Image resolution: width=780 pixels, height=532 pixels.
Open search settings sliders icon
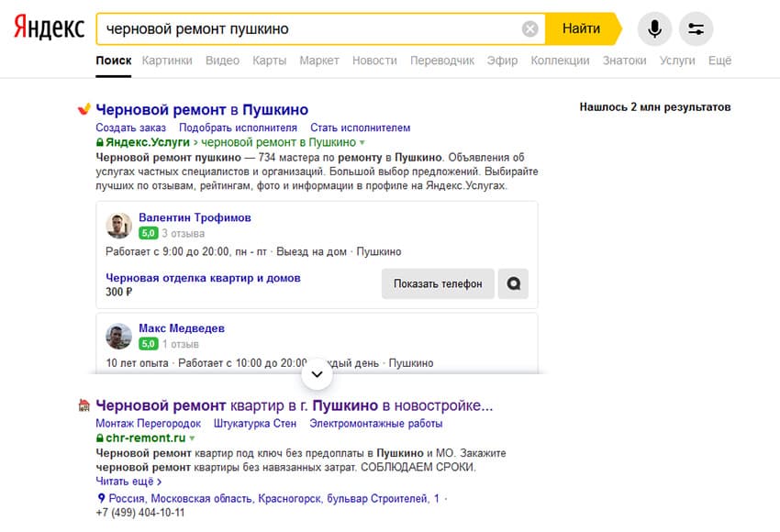(696, 28)
